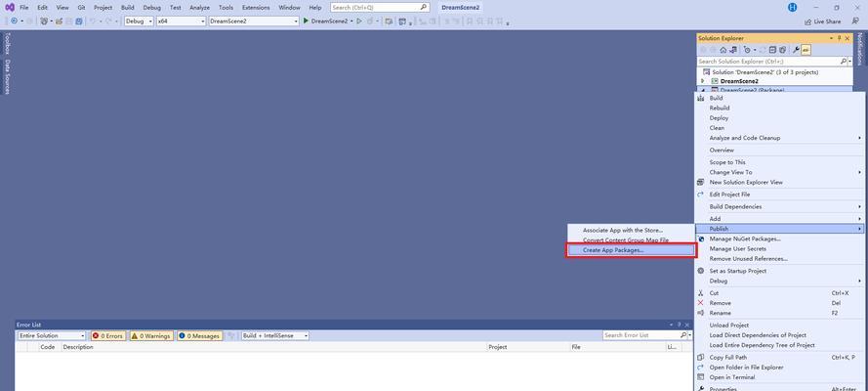Toggle Preview Selected Items highlighted icon
This screenshot has width=868, height=391.
(x=806, y=50)
